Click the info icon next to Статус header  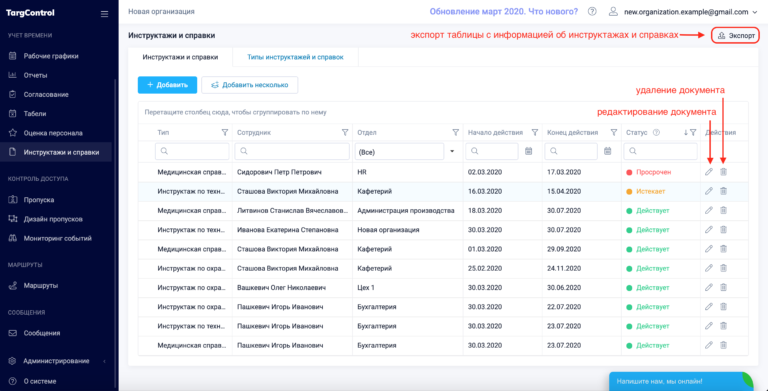656,132
